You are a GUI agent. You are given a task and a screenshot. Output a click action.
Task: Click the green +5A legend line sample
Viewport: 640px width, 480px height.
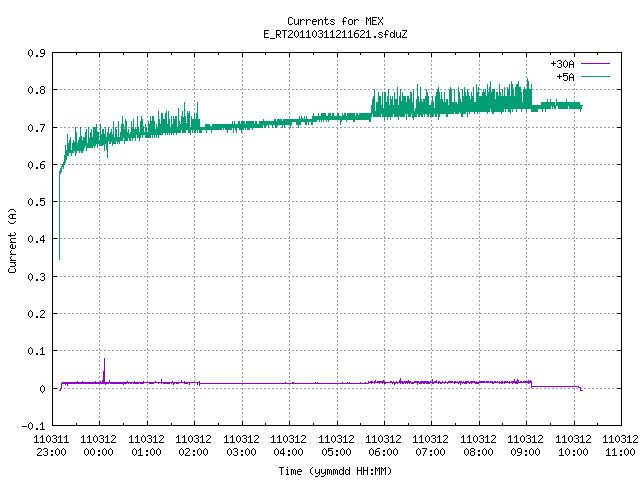pyautogui.click(x=595, y=76)
